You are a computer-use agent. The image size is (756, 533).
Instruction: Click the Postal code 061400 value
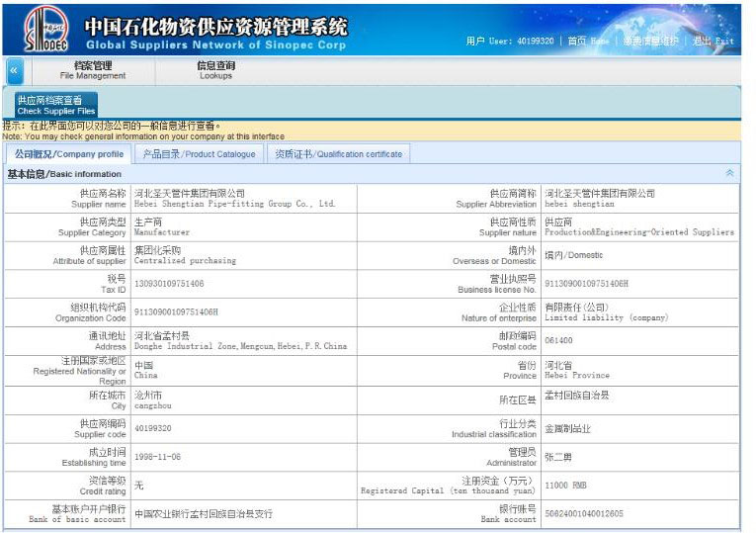(558, 341)
